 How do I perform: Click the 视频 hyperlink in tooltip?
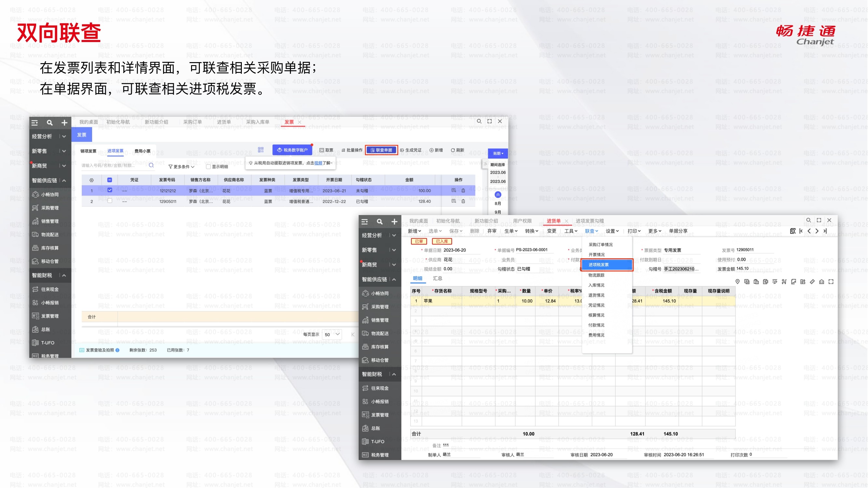(318, 163)
